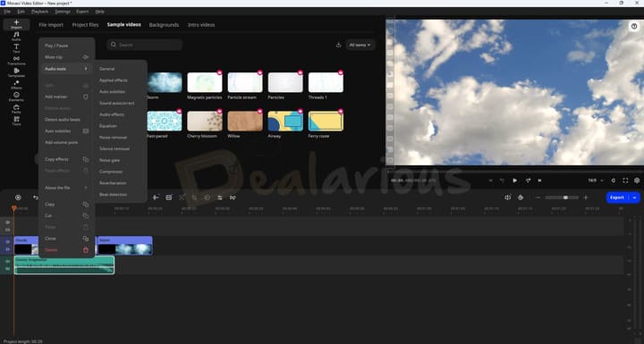Screen dimensions: 644x344
Task: Jump to the next clip in preview
Action: tap(540, 180)
